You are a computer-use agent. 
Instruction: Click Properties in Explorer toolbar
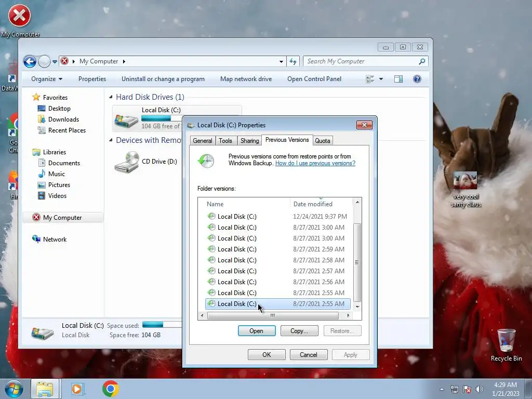92,79
